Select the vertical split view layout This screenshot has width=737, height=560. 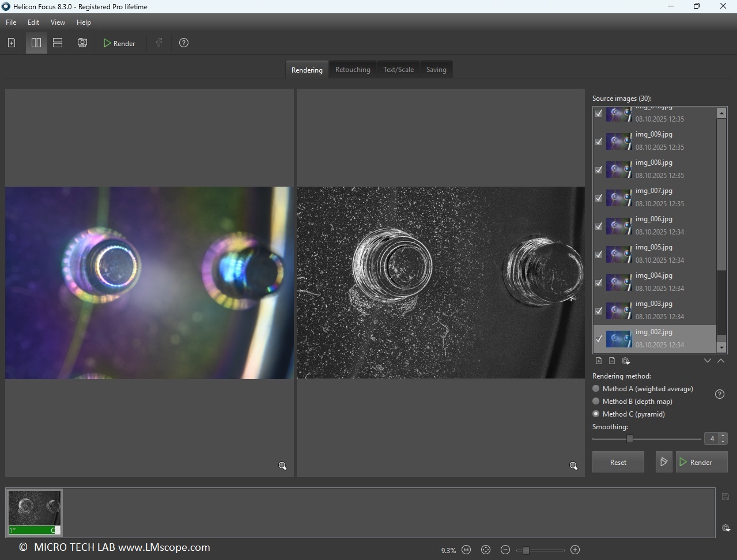36,43
